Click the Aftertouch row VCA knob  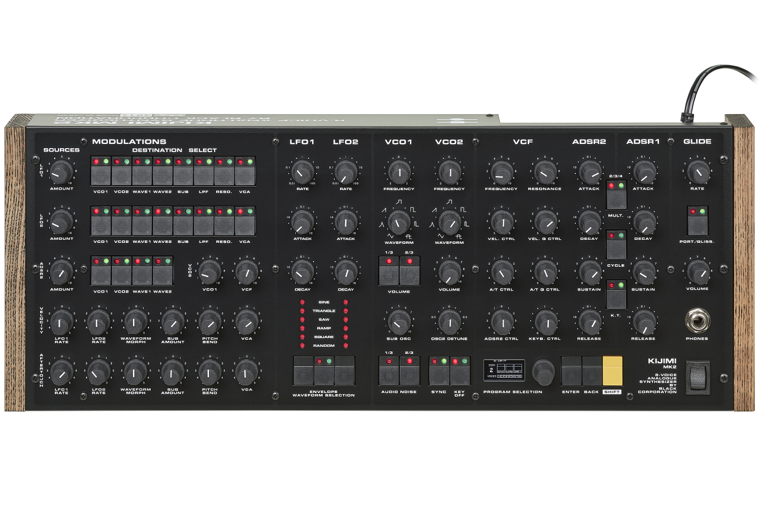point(247,373)
